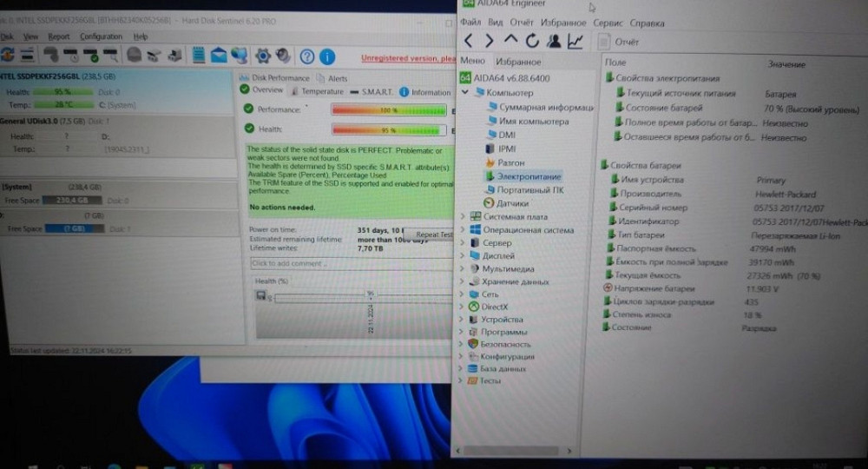This screenshot has height=469, width=868.
Task: Expand the Дисплей tree node
Action: 463,256
